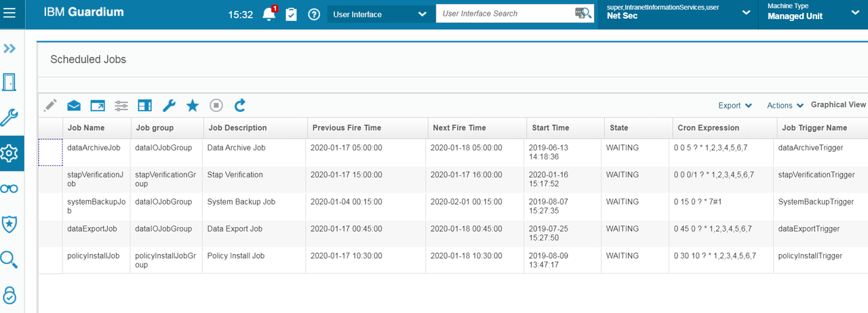
Task: Open the shield star Protect sidebar section
Action: [x=9, y=224]
